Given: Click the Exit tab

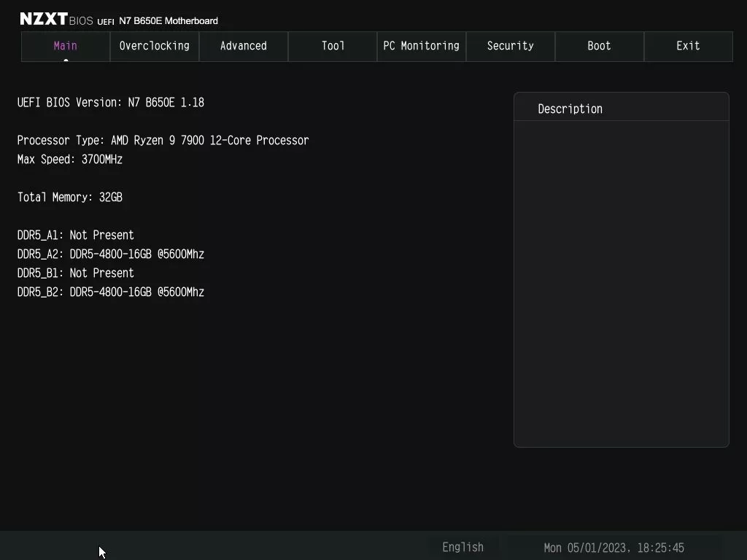Looking at the screenshot, I should [x=688, y=46].
